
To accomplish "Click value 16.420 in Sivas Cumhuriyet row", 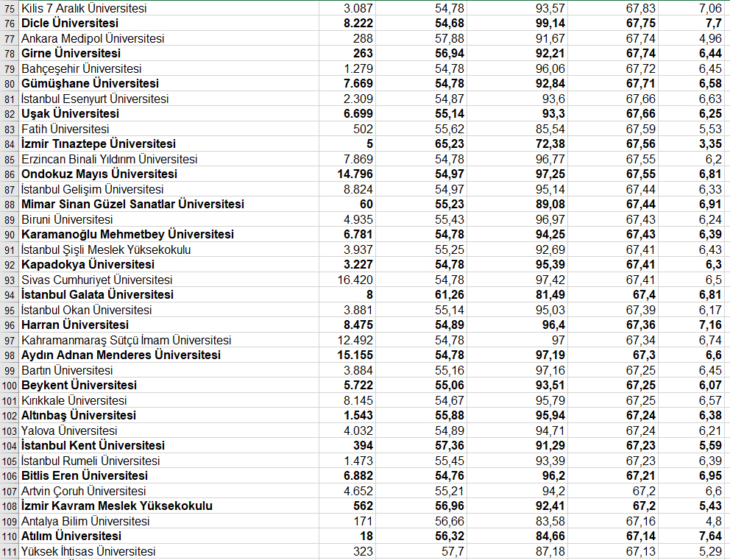I will tap(347, 280).
